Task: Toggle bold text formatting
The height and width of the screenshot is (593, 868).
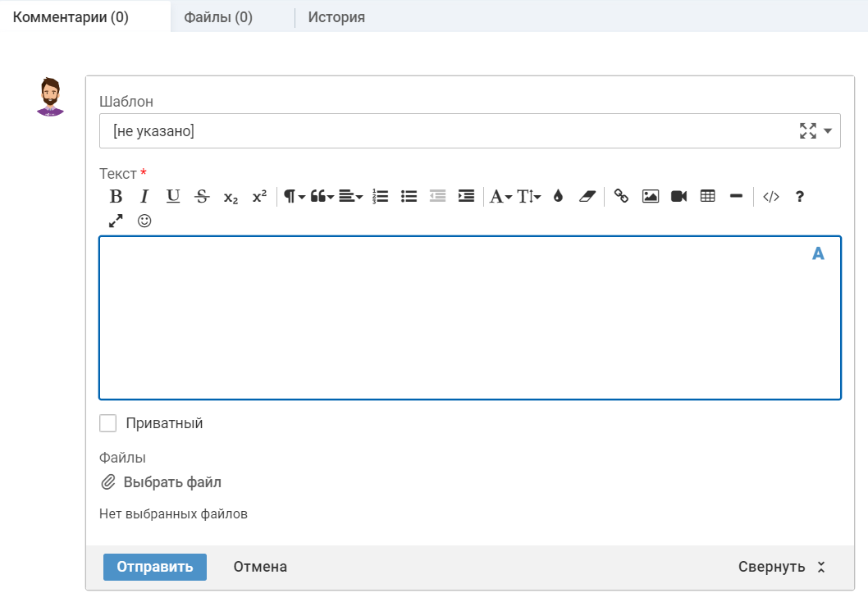Action: coord(116,197)
